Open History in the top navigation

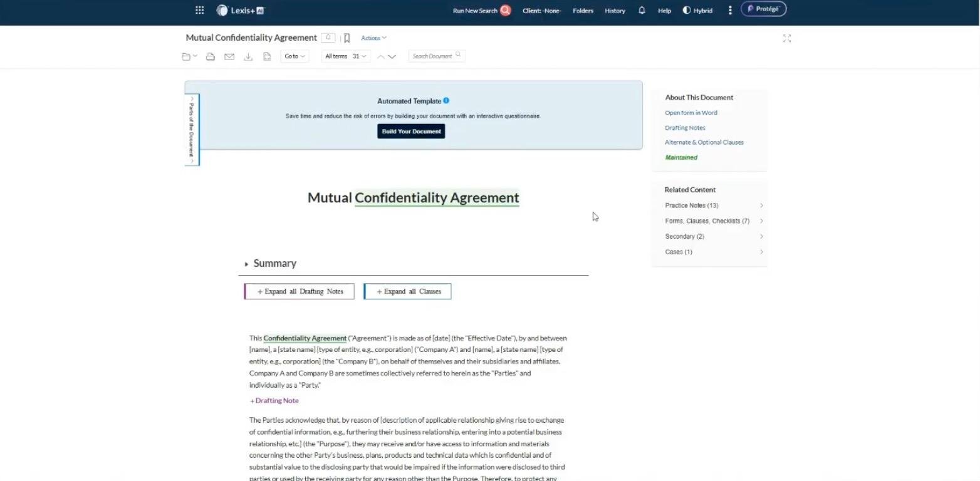coord(615,11)
